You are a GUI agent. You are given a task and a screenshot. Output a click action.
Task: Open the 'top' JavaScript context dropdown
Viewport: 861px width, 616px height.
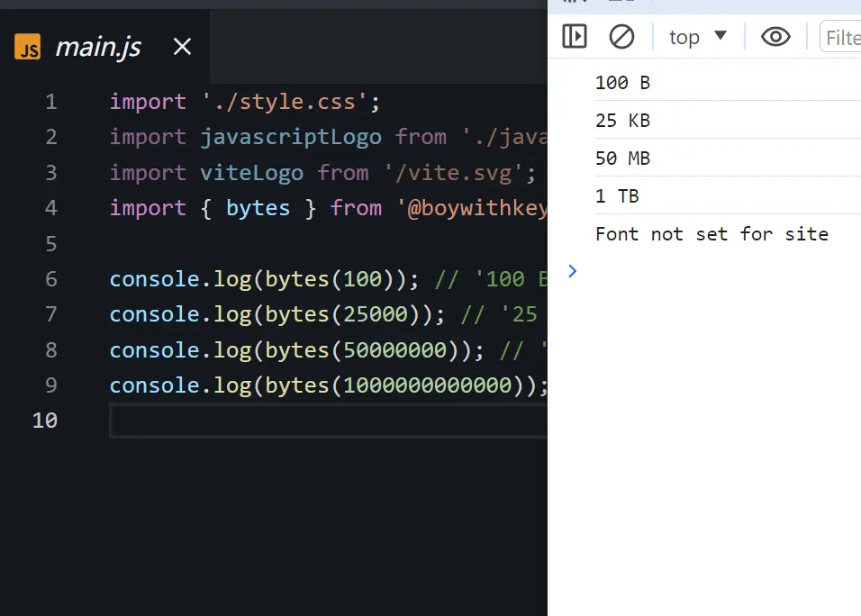click(x=697, y=37)
